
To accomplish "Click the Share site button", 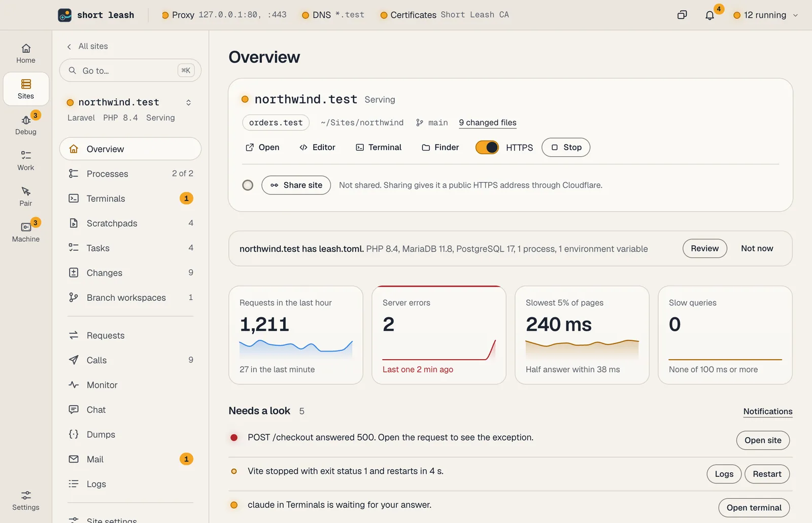I will point(296,185).
